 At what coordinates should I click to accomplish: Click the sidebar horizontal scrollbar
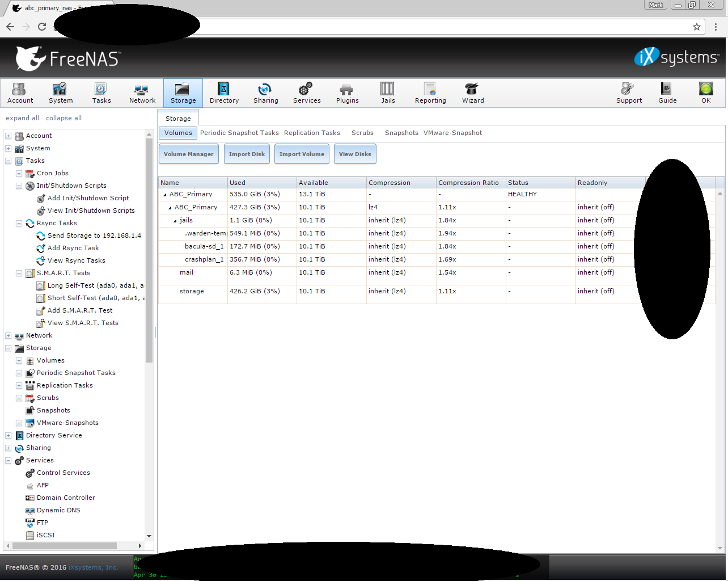[x=64, y=546]
